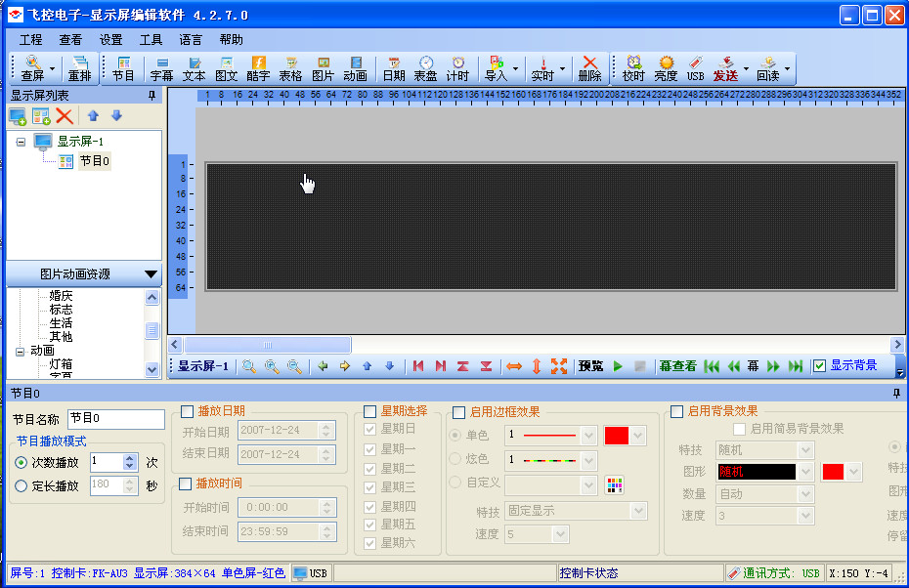
Task: Open the custom border color grid icon
Action: 614,484
